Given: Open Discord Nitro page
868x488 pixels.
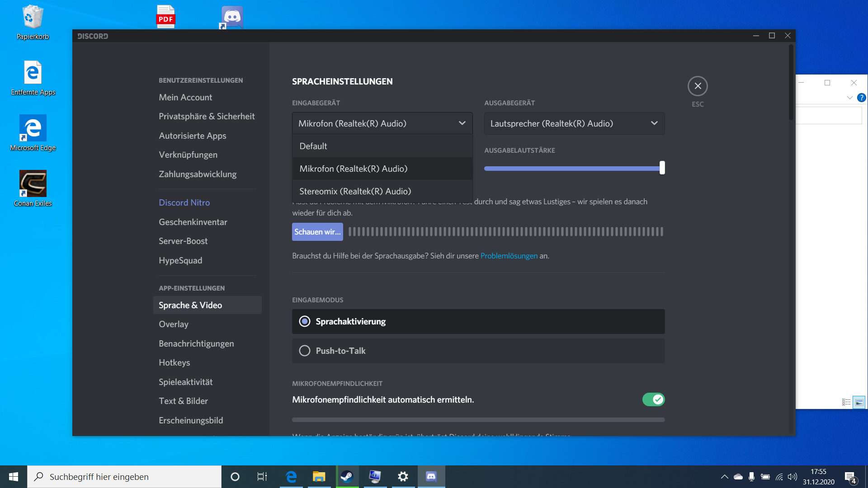Looking at the screenshot, I should coord(208,202).
